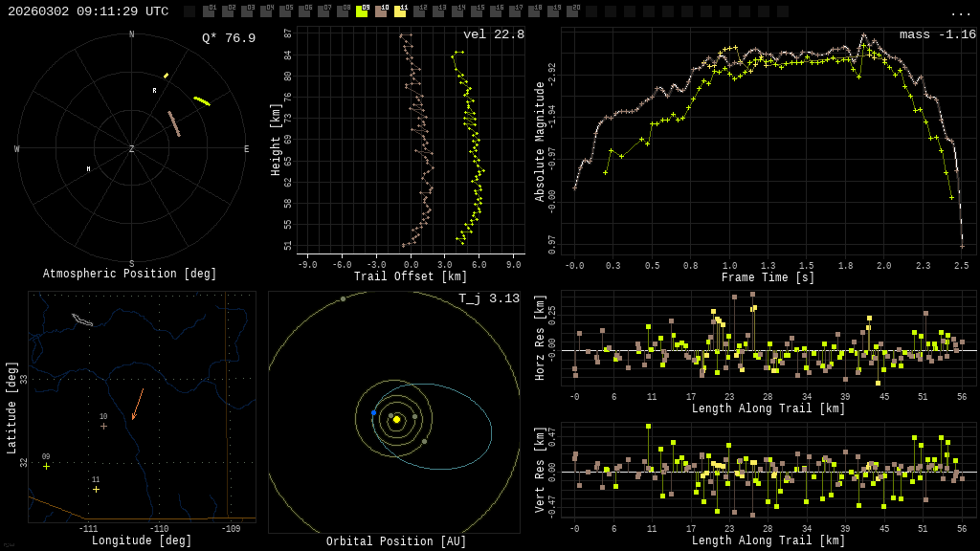Image resolution: width=980 pixels, height=551 pixels.
Task: Toggle the yellow station 11 indicator
Action: point(400,11)
